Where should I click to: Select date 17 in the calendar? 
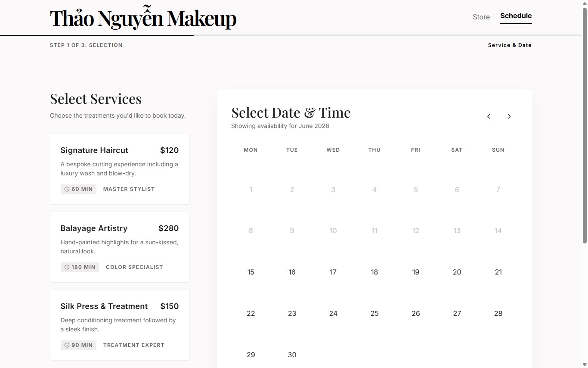[333, 272]
